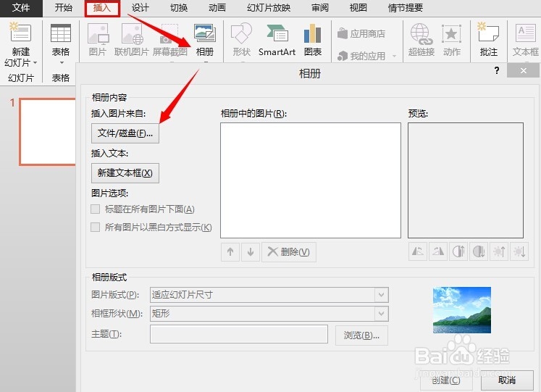Open the 形状 shapes gallery

[x=241, y=40]
